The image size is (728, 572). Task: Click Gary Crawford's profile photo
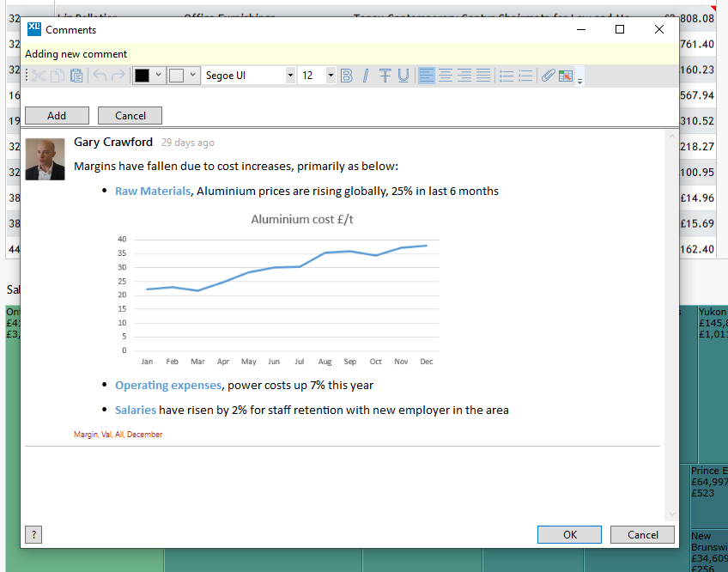(x=45, y=159)
